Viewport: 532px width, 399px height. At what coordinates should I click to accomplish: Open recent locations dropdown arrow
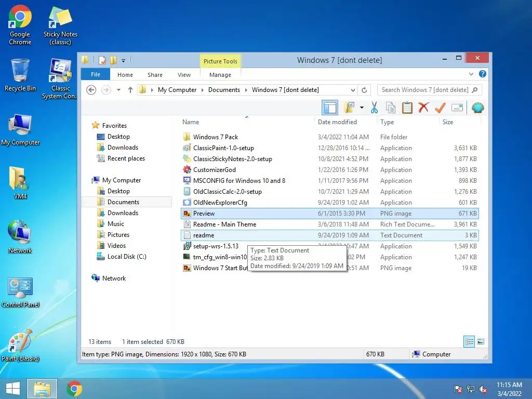[118, 90]
